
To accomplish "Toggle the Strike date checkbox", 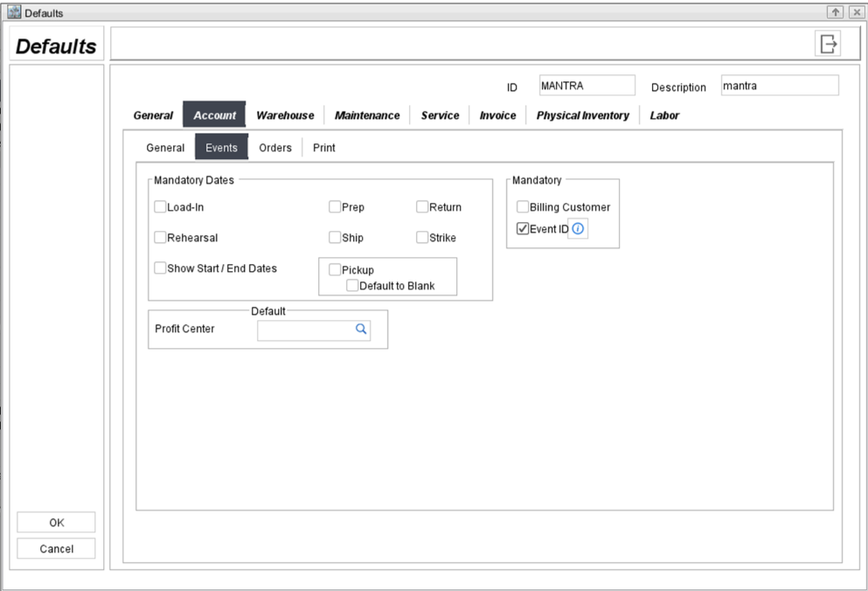I will (422, 237).
